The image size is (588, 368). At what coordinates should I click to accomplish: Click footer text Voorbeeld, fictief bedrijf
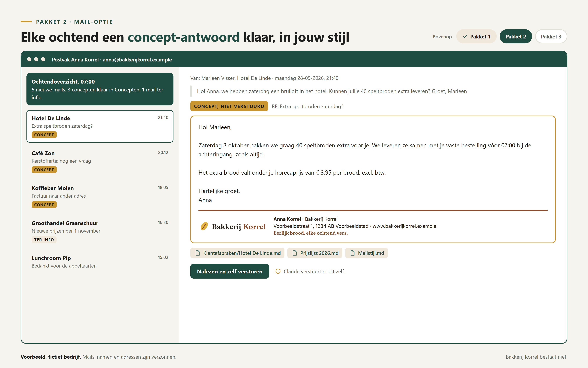(x=51, y=357)
